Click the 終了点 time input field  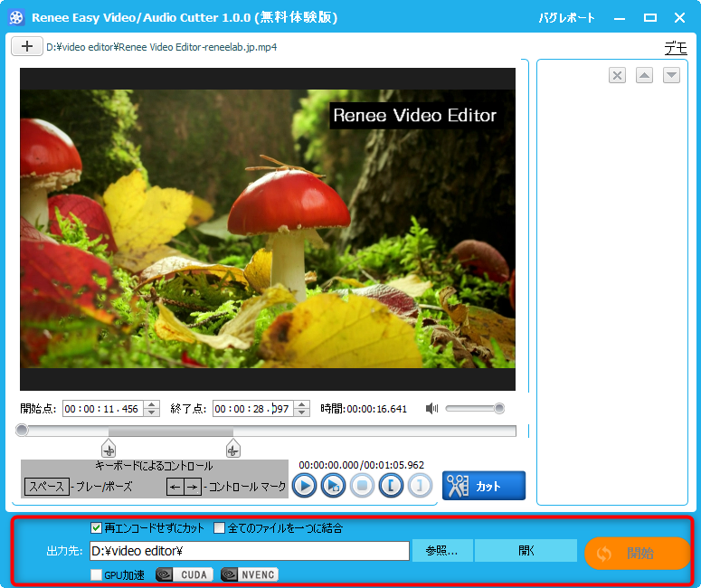pyautogui.click(x=253, y=409)
